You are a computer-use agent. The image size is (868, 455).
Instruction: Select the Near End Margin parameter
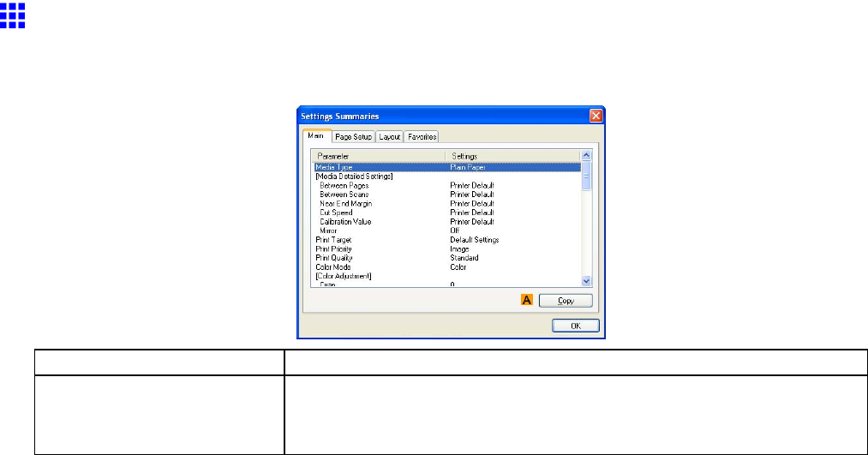(x=346, y=204)
